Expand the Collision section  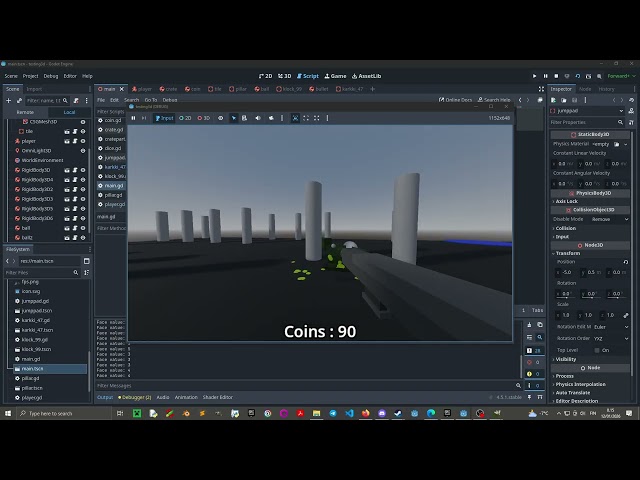[564, 228]
